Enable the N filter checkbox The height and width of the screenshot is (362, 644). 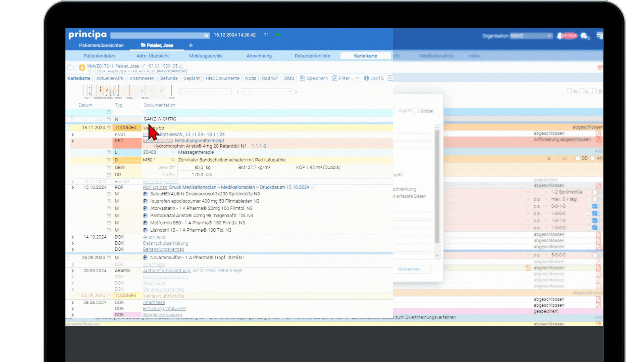coord(569,91)
